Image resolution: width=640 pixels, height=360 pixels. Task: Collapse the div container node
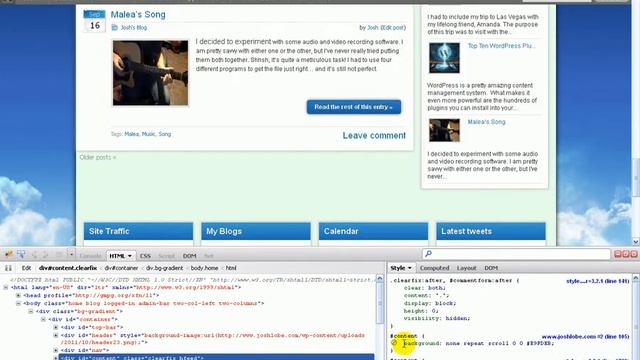(43, 319)
